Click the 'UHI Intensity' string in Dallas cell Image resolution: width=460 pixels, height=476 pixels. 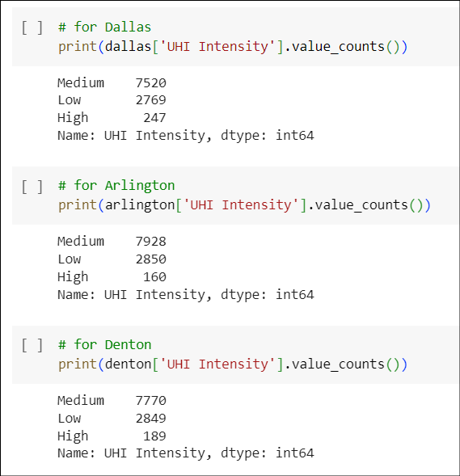pyautogui.click(x=217, y=47)
